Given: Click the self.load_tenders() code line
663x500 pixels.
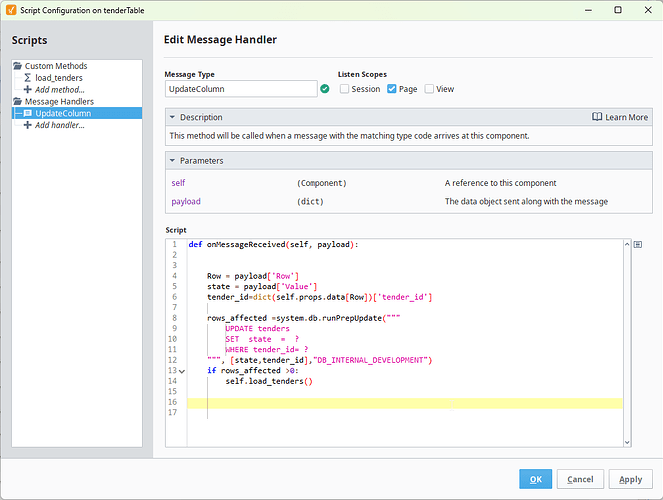Looking at the screenshot, I should click(269, 381).
